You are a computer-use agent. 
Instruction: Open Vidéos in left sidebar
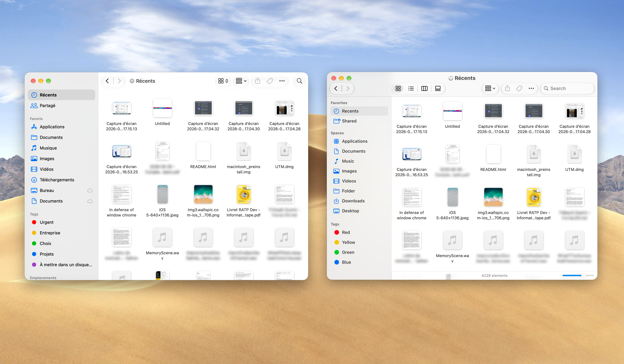[x=61, y=169]
